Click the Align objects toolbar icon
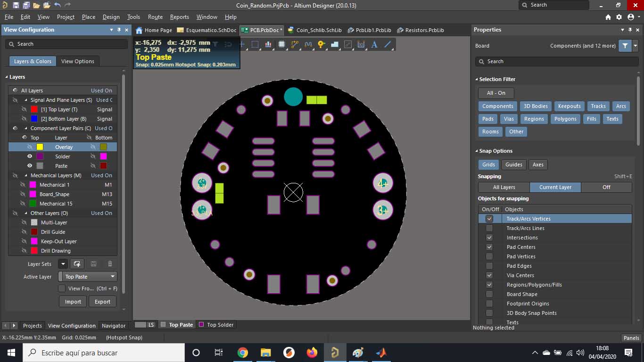644x362 pixels. (268, 44)
